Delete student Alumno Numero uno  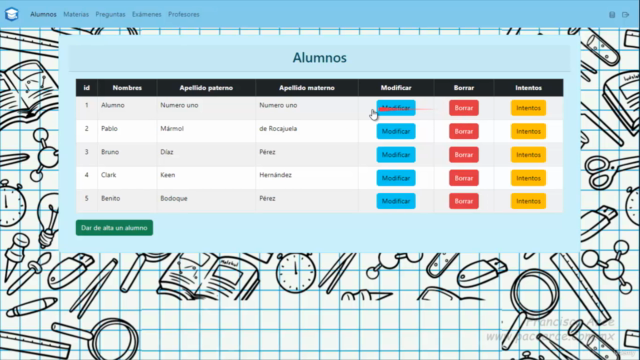pyautogui.click(x=464, y=108)
